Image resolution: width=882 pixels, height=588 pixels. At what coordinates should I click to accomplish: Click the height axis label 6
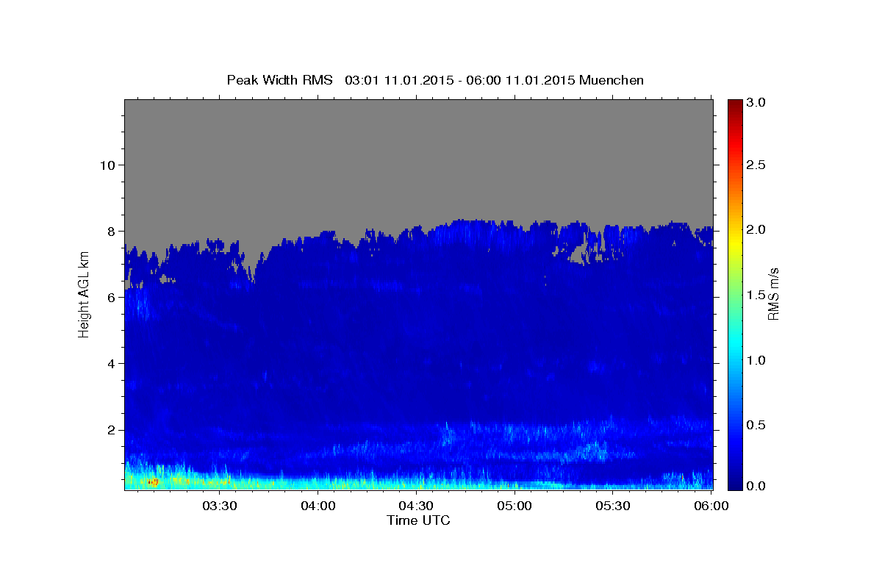(110, 297)
